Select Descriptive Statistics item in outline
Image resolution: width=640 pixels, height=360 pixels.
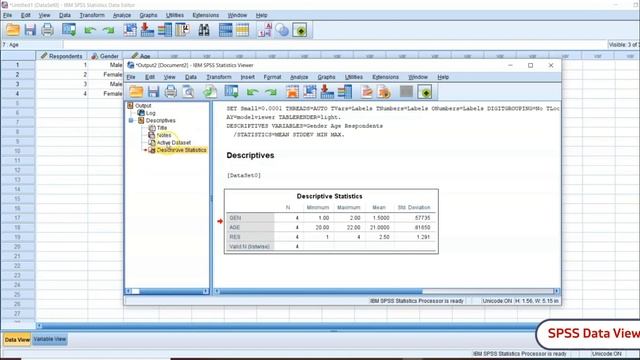point(182,150)
